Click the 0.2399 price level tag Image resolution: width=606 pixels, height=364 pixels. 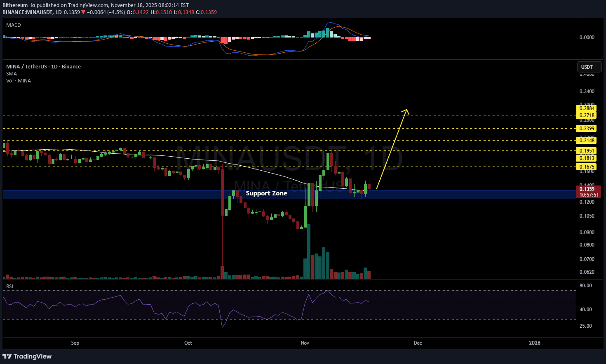click(587, 129)
